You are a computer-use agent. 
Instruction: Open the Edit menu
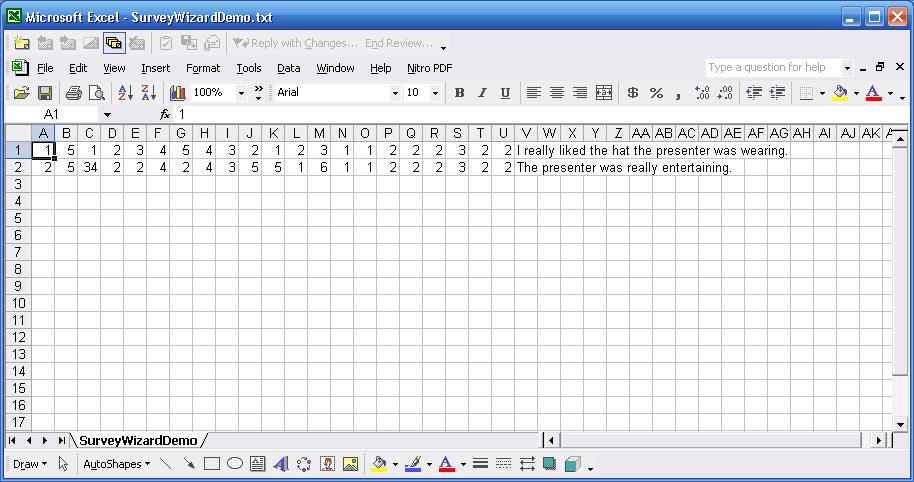[78, 68]
